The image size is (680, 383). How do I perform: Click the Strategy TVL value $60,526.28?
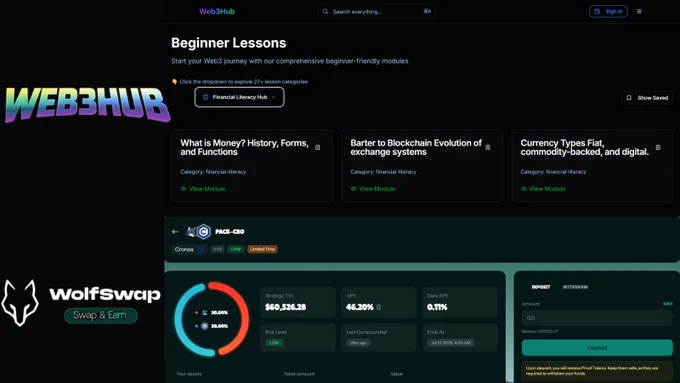click(286, 307)
